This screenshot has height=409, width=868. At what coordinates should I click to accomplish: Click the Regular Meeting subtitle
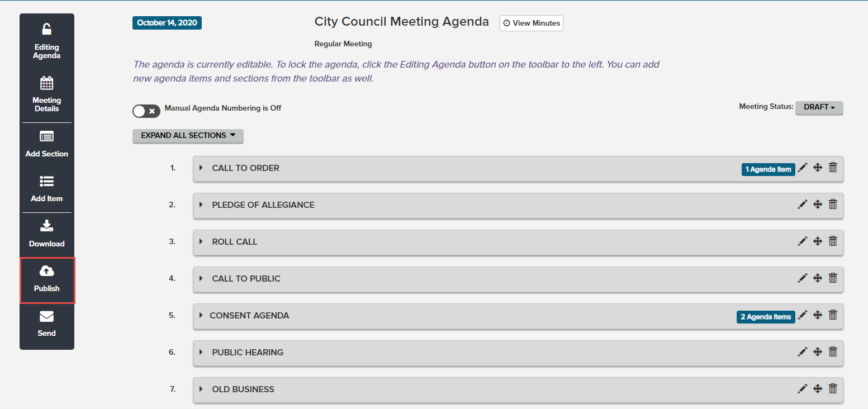(343, 44)
